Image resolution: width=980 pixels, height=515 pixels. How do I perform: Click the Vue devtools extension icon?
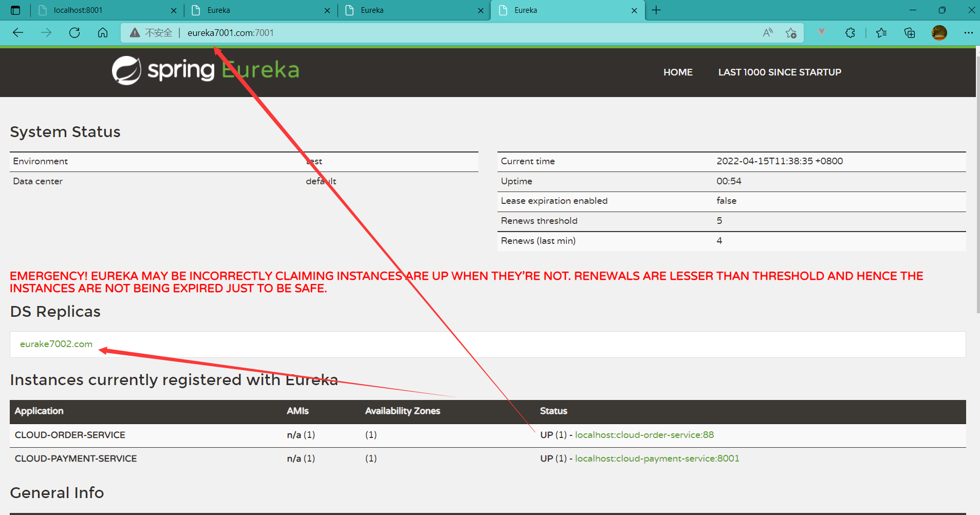click(822, 32)
